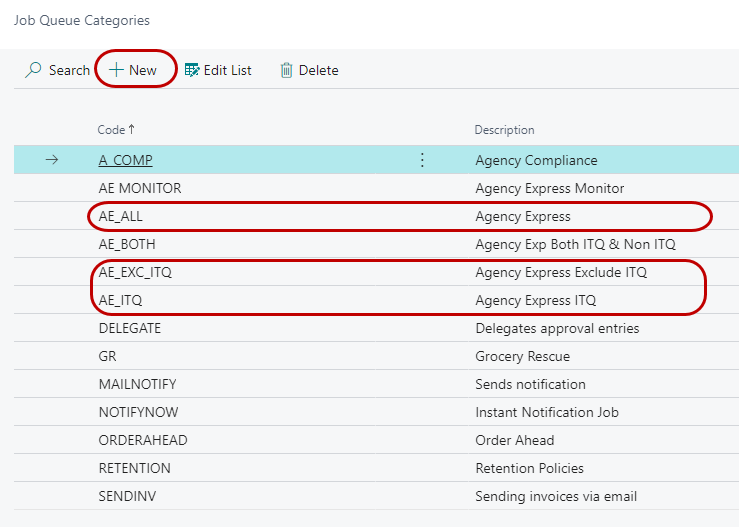
Task: Select the AE_BOTH category row
Action: tap(127, 244)
